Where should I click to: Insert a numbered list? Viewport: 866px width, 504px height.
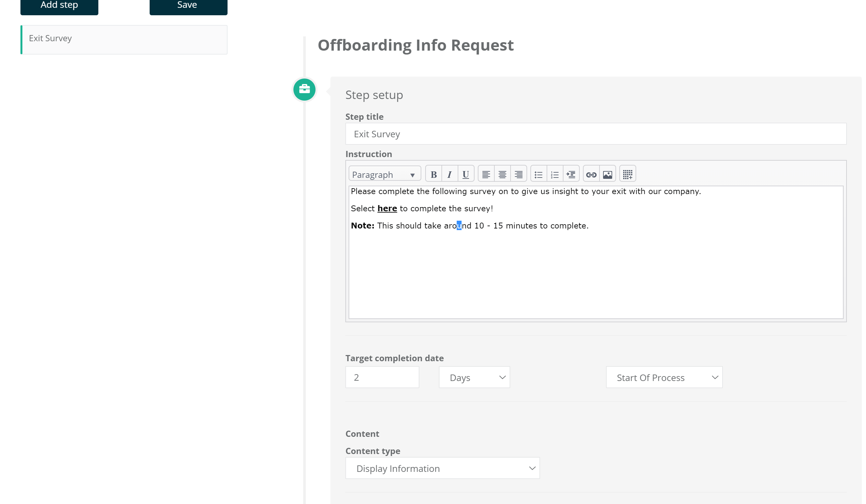[554, 175]
